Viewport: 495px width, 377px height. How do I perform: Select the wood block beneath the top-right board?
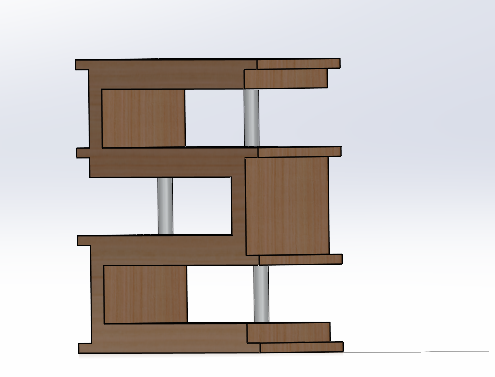286,79
